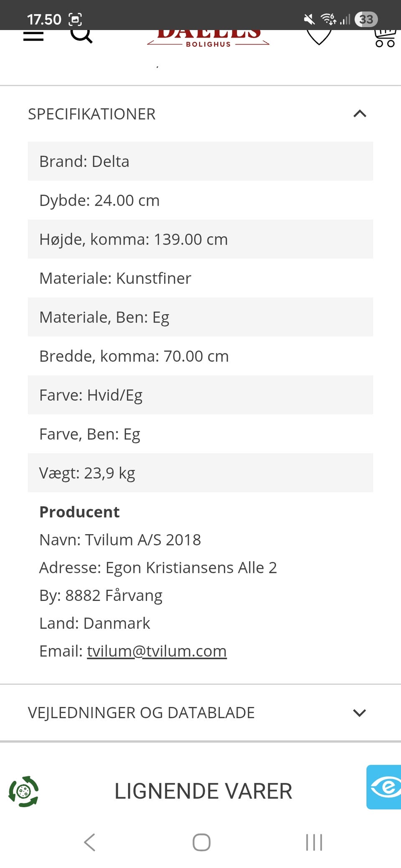Open the recent apps overview
Screen dimensions: 401x868
tap(314, 842)
